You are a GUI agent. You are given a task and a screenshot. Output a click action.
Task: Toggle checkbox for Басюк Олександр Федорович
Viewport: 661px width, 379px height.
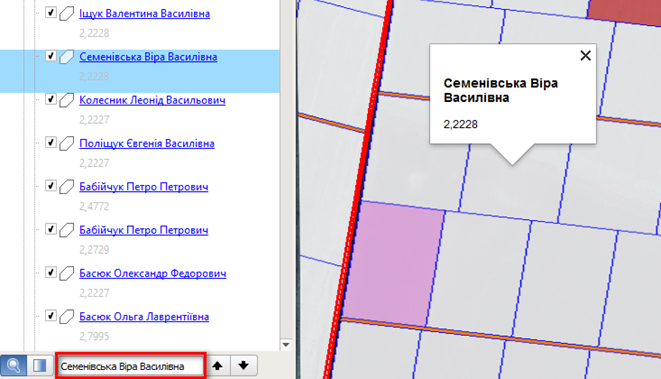coord(51,272)
